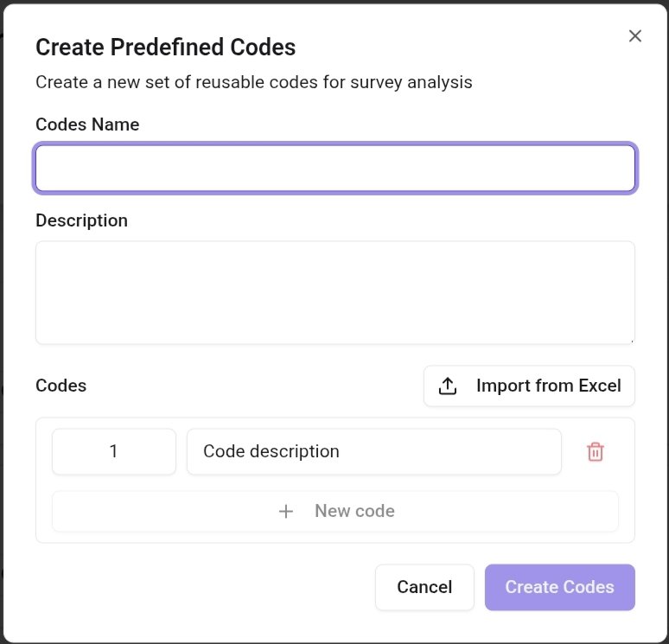Add a row with the New code button

(335, 511)
